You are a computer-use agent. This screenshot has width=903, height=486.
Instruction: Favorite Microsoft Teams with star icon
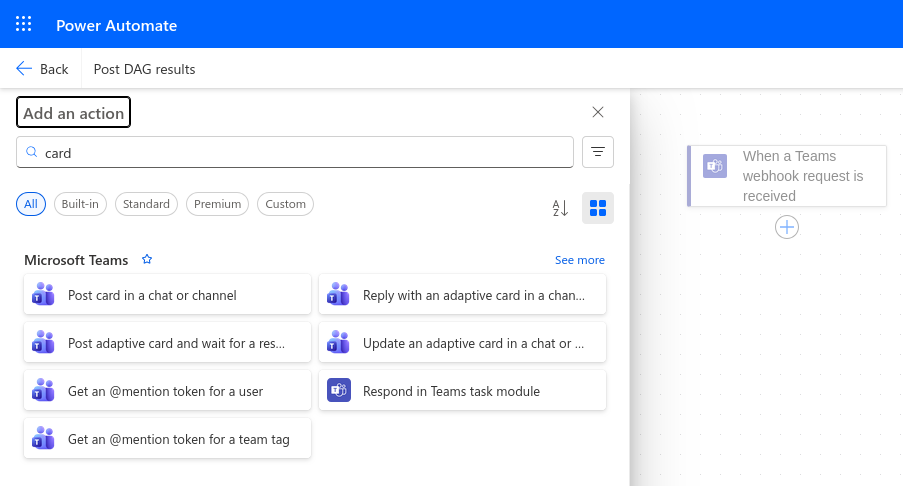(x=147, y=260)
